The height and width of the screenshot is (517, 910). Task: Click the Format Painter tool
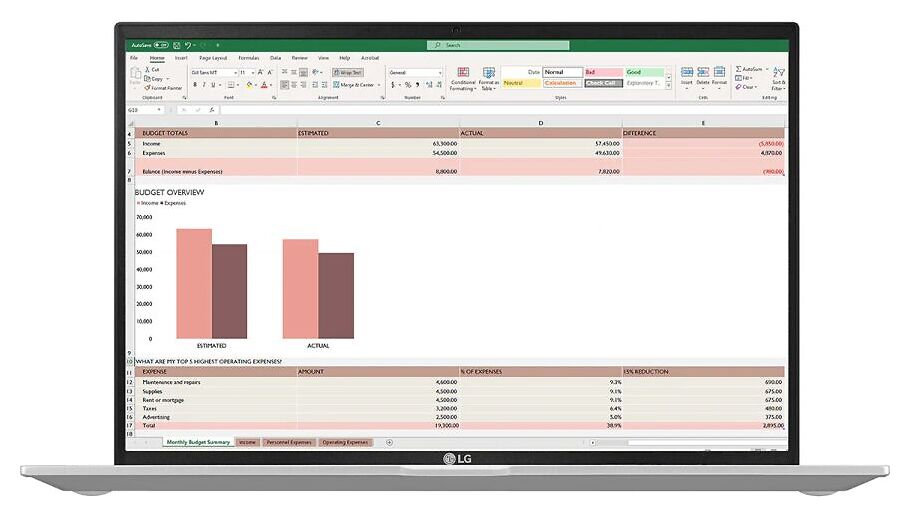tap(164, 88)
